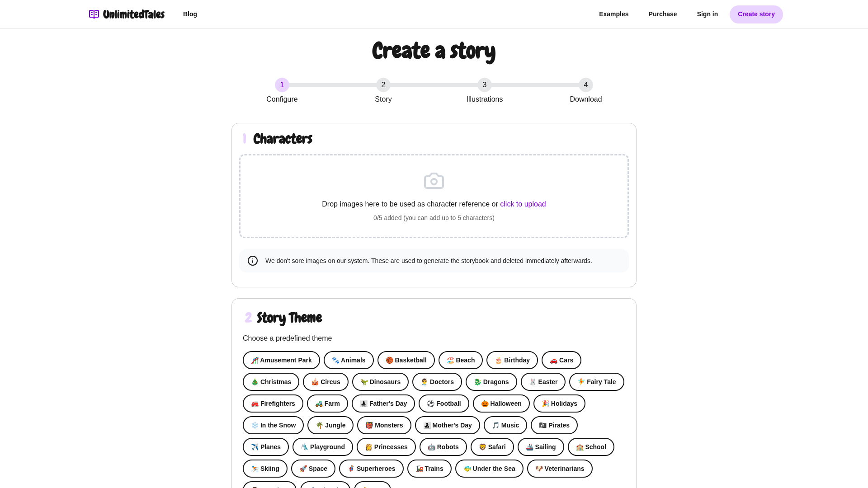Jump to step 2 Story
Image resolution: width=868 pixels, height=488 pixels.
tap(383, 85)
